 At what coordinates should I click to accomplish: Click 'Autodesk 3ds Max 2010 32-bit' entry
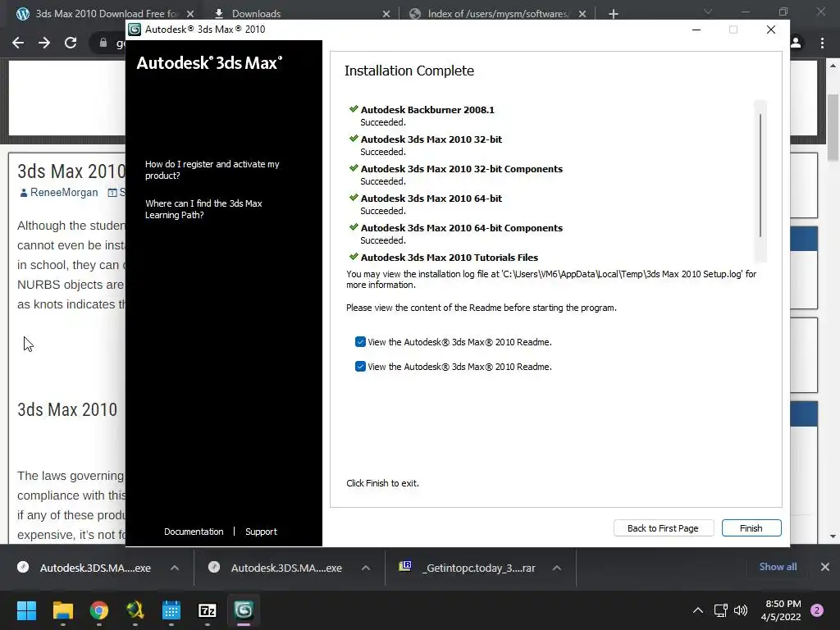tap(431, 139)
